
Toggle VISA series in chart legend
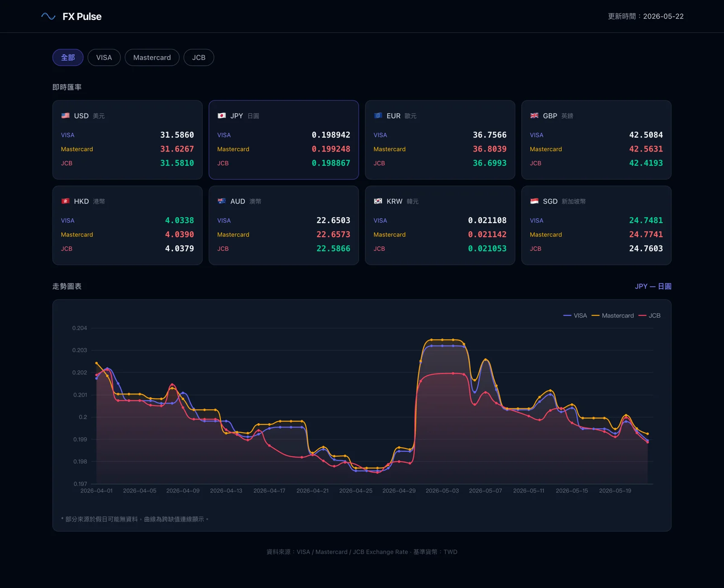tap(575, 316)
